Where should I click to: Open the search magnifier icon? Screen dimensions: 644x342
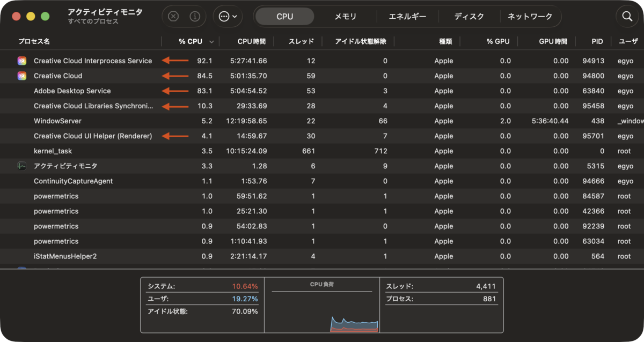(627, 16)
